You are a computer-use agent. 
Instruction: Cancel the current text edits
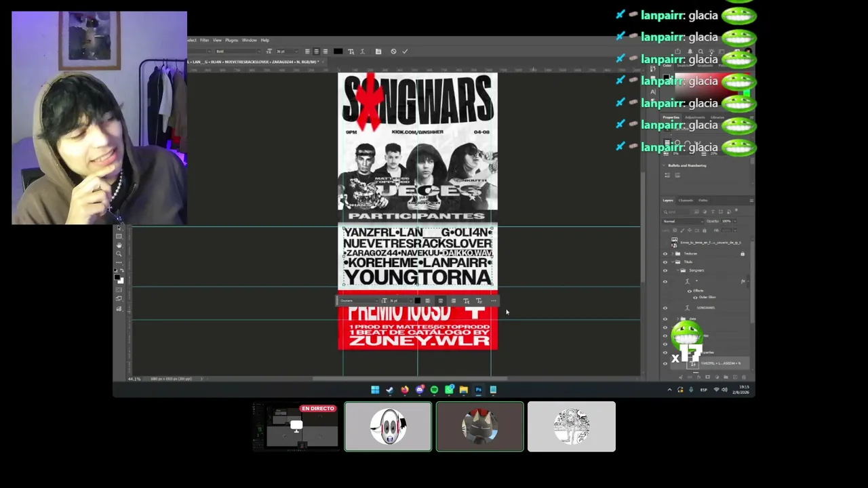click(393, 52)
